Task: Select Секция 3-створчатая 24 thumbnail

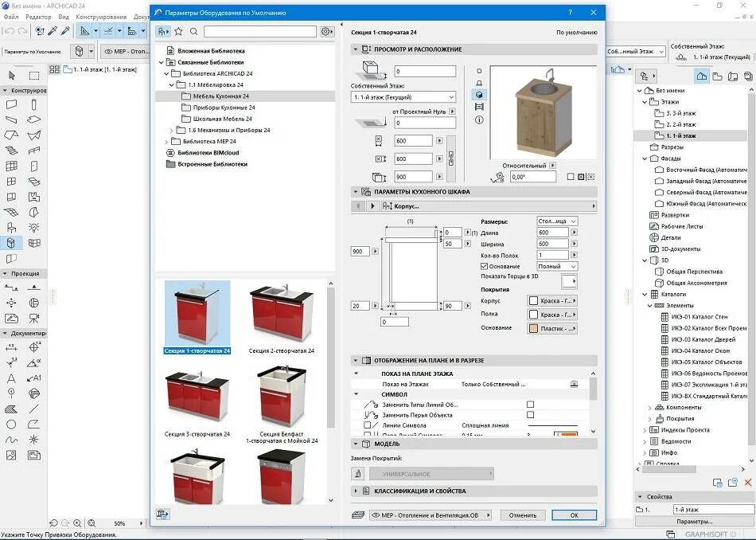Action: click(x=197, y=401)
